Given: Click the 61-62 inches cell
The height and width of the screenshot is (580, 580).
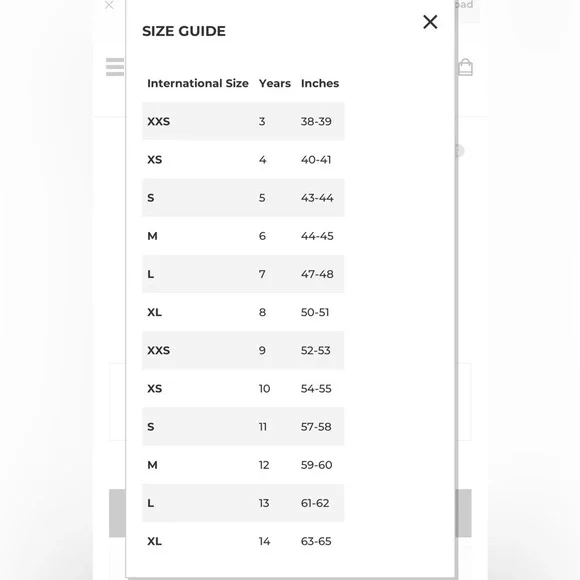Looking at the screenshot, I should (x=315, y=503).
